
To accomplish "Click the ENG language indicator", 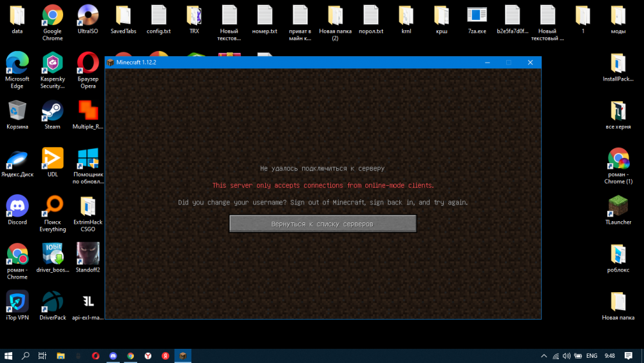I will (x=592, y=356).
